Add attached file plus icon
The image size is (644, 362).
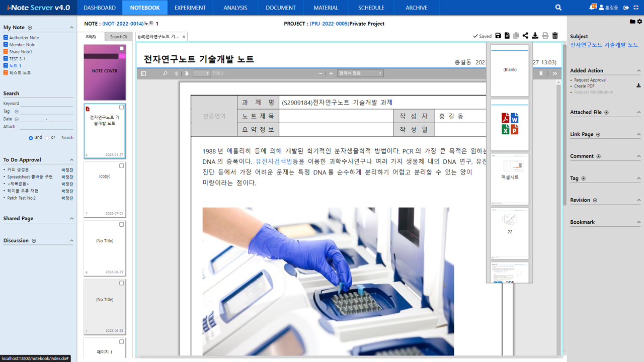606,113
